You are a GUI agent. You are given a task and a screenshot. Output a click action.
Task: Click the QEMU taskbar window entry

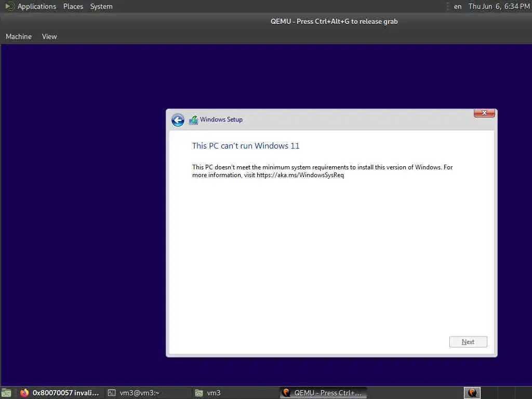[x=323, y=393]
